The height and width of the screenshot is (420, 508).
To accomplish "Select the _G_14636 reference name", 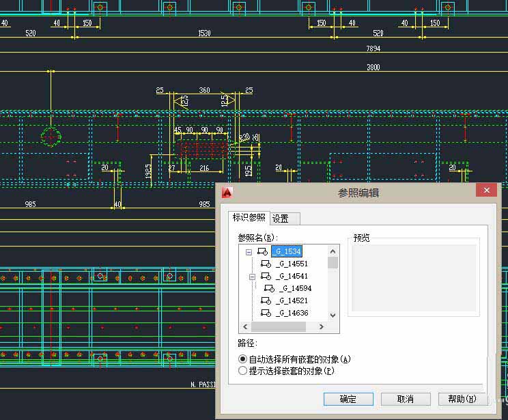I will 292,313.
